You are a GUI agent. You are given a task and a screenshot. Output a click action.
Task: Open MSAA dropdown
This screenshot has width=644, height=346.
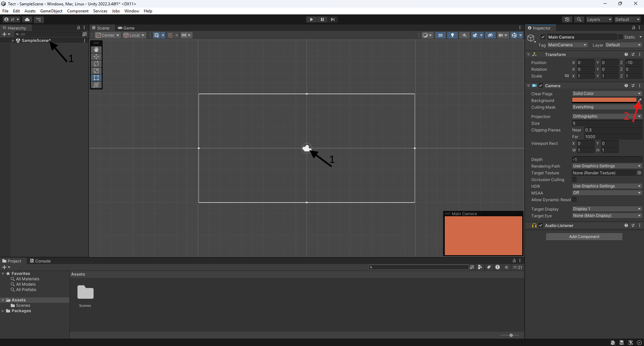click(606, 193)
